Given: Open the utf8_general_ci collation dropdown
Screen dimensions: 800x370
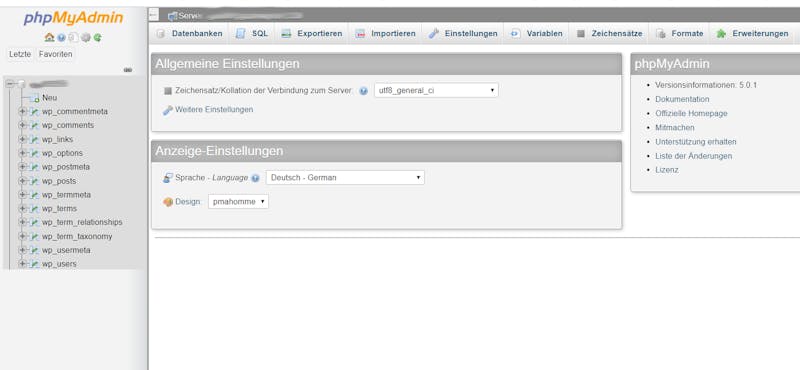Looking at the screenshot, I should [x=436, y=90].
